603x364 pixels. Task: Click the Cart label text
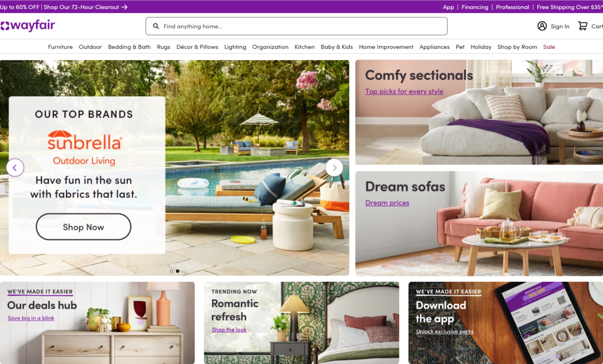click(597, 27)
